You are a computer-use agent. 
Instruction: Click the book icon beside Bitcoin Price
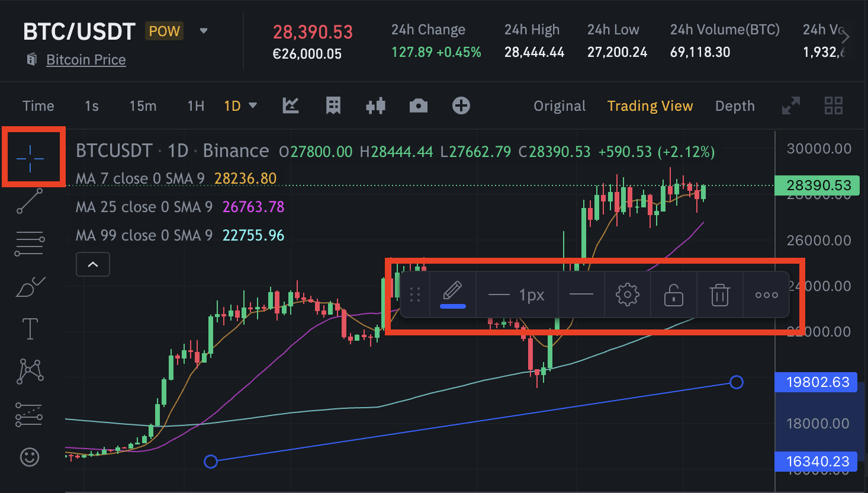[x=32, y=59]
